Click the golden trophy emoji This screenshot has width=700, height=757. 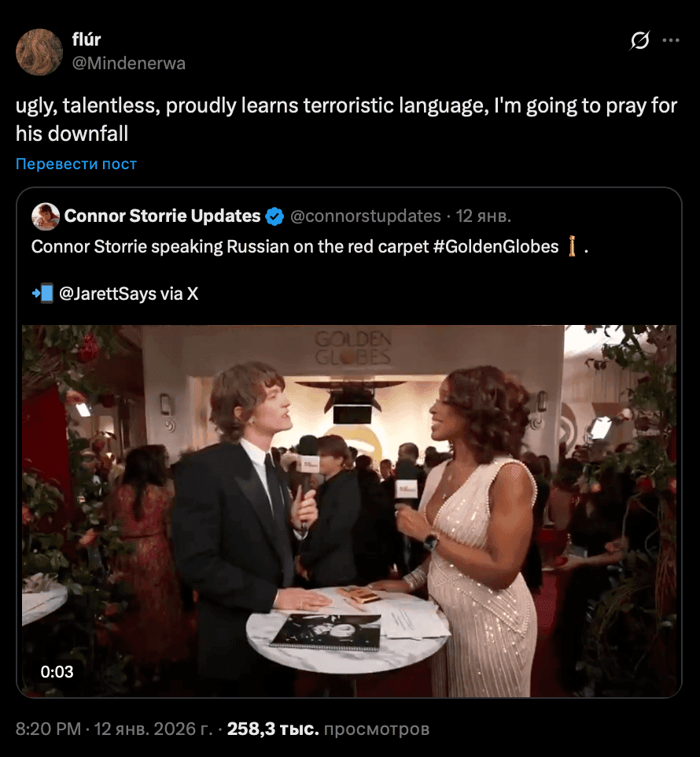[x=573, y=247]
